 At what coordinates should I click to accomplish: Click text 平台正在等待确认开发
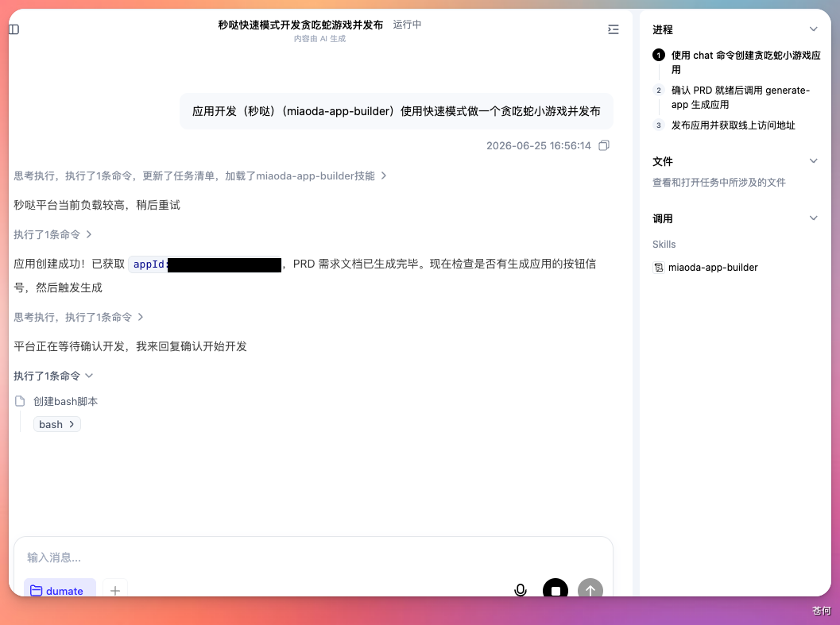(130, 346)
